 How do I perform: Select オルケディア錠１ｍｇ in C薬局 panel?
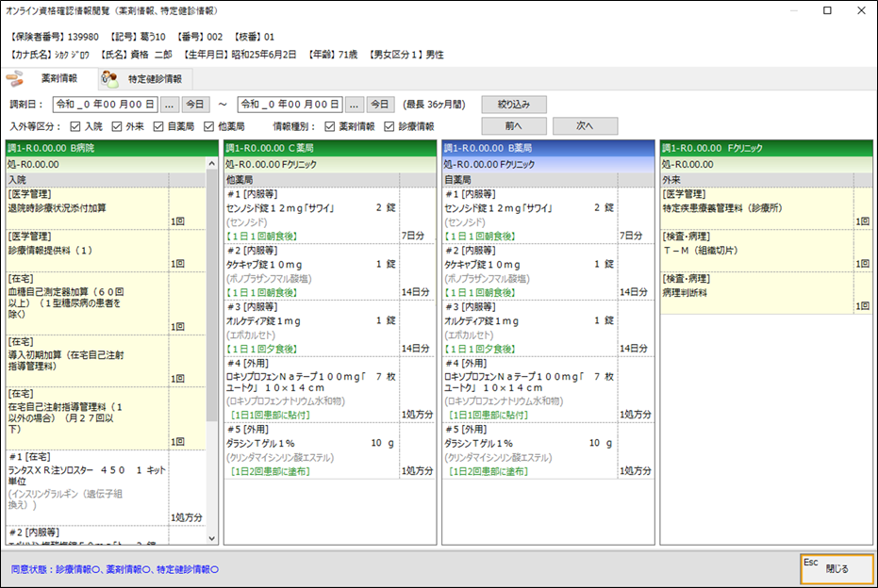pos(330,329)
